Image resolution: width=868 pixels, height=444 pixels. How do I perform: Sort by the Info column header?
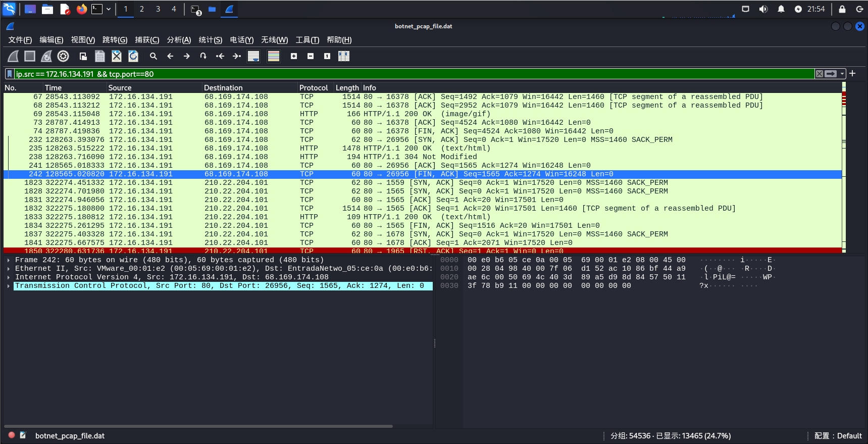[601, 87]
